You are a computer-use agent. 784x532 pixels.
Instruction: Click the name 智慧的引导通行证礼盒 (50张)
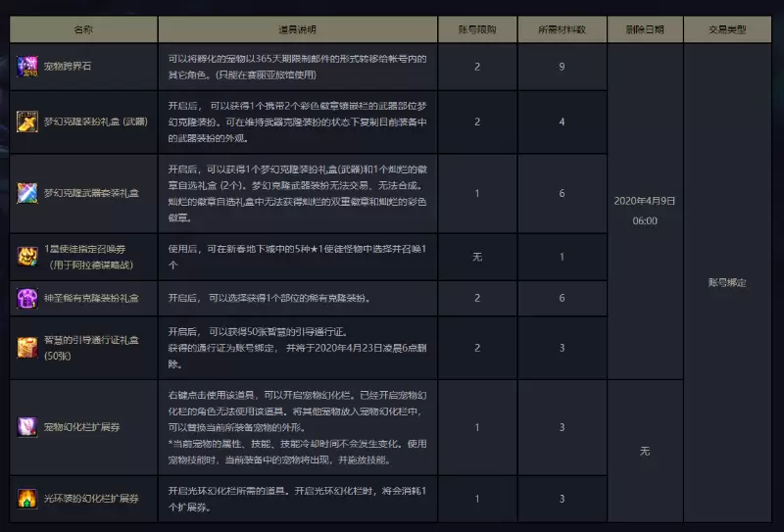pos(91,348)
